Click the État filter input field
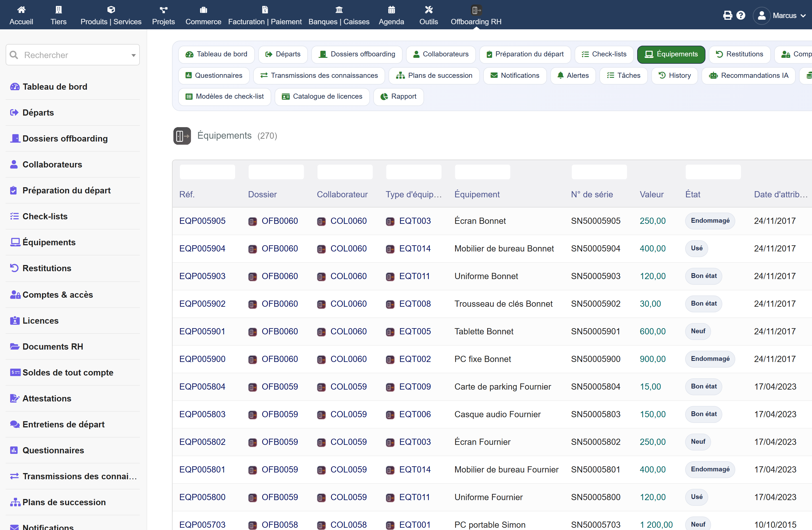812x530 pixels. (x=713, y=172)
